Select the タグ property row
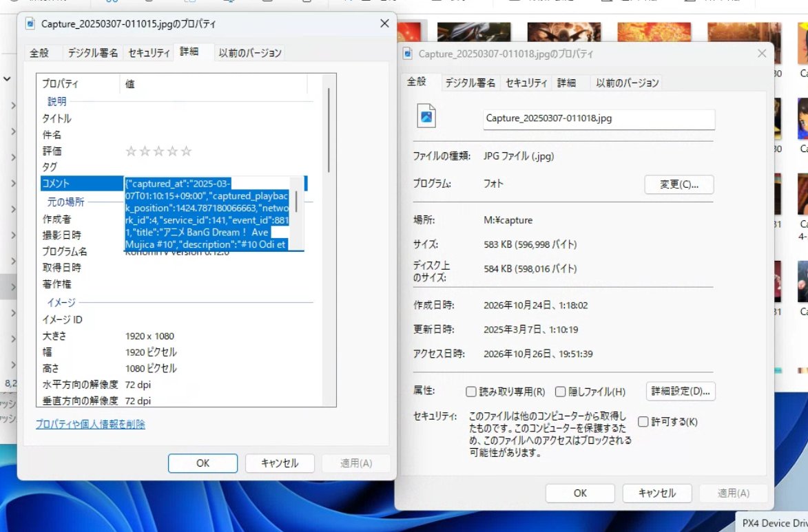This screenshot has height=532, width=808. pyautogui.click(x=174, y=167)
